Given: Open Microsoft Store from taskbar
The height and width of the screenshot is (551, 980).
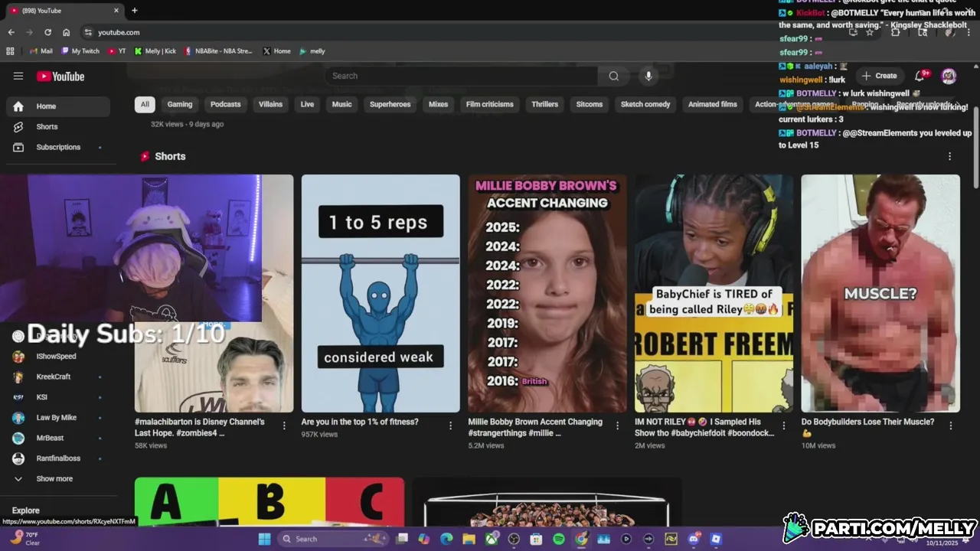Looking at the screenshot, I should (x=536, y=539).
